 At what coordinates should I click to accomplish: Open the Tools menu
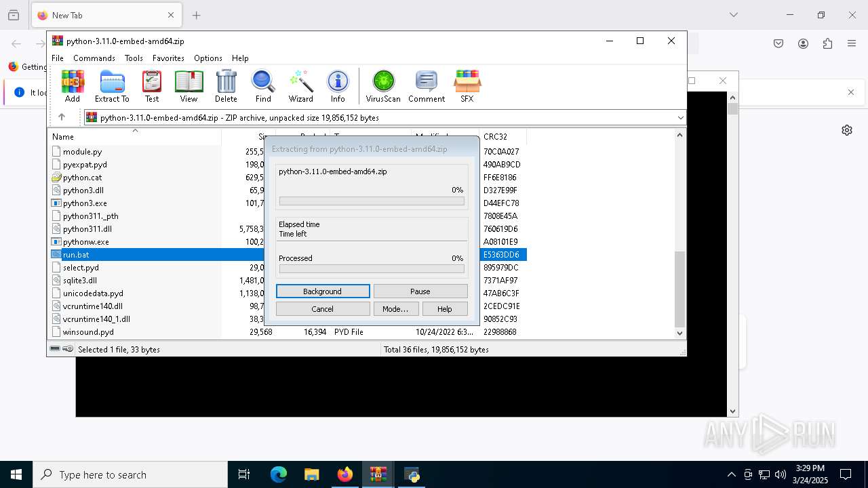click(134, 58)
